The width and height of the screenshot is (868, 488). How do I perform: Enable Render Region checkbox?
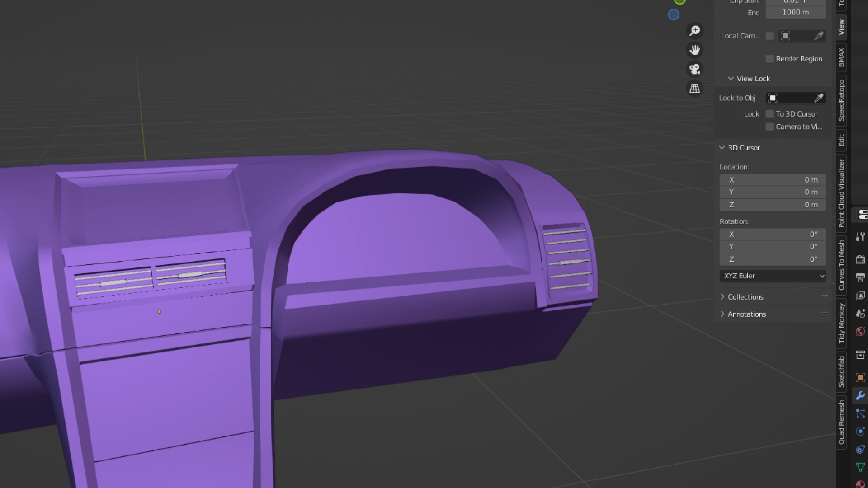(769, 59)
